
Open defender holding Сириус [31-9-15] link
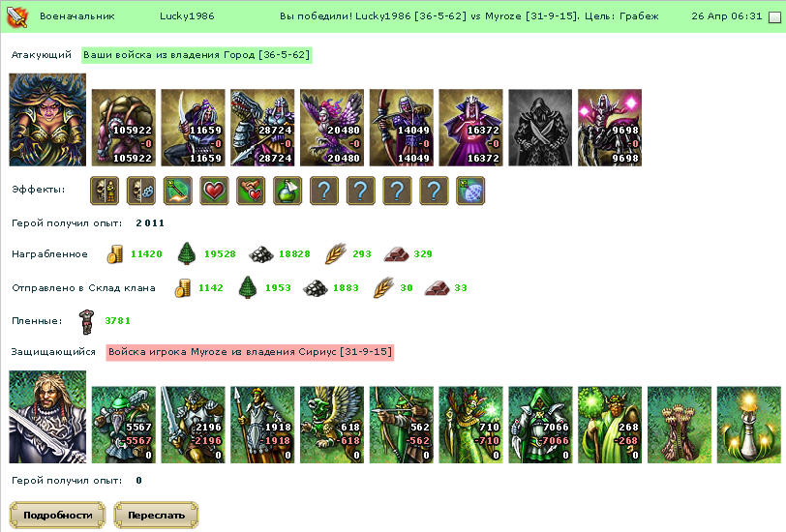click(x=250, y=352)
